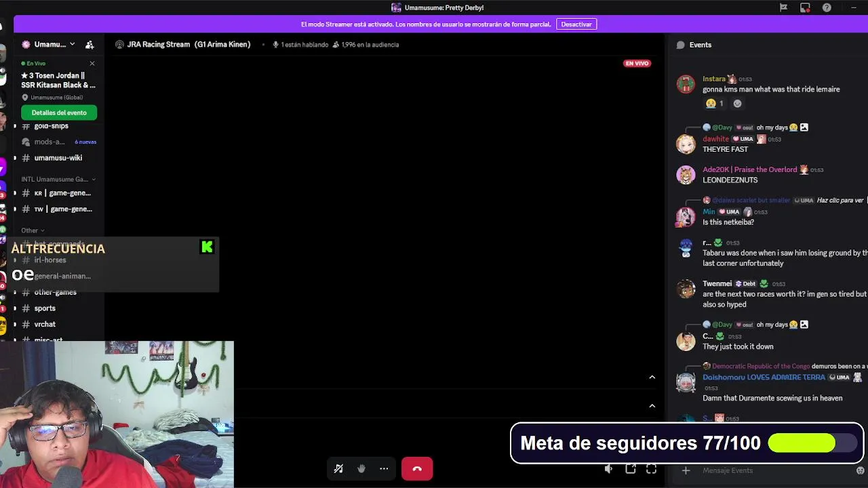Image resolution: width=868 pixels, height=488 pixels.
Task: Click the stage channel icon beside JRA Racing Stream
Action: click(119, 45)
